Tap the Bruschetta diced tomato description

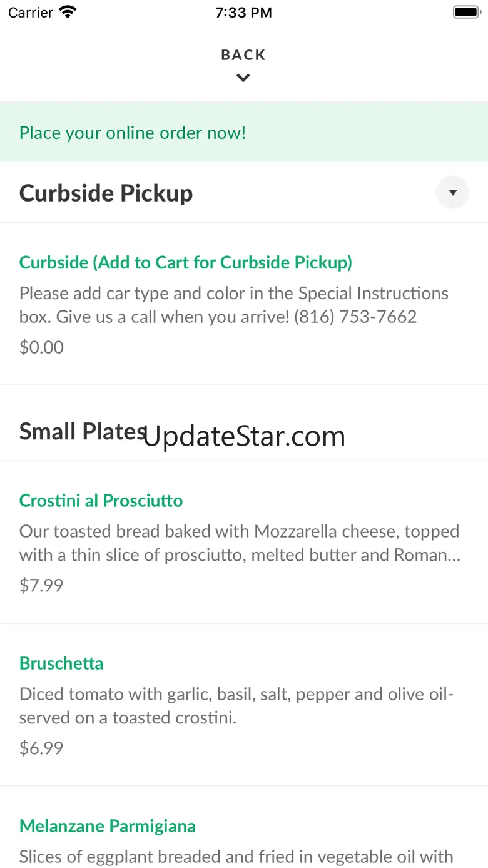click(236, 706)
